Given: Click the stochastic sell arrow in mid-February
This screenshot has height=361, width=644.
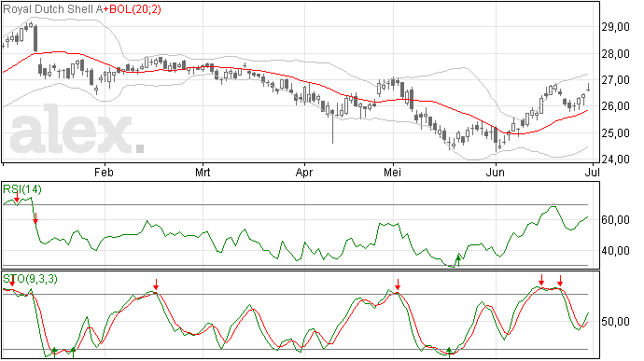Looking at the screenshot, I should click(156, 285).
